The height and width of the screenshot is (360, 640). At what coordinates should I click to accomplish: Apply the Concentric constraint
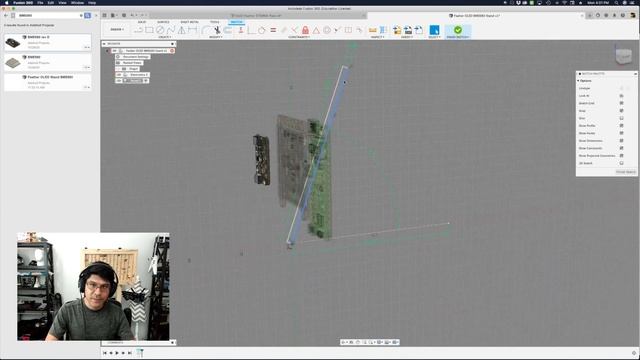(327, 30)
